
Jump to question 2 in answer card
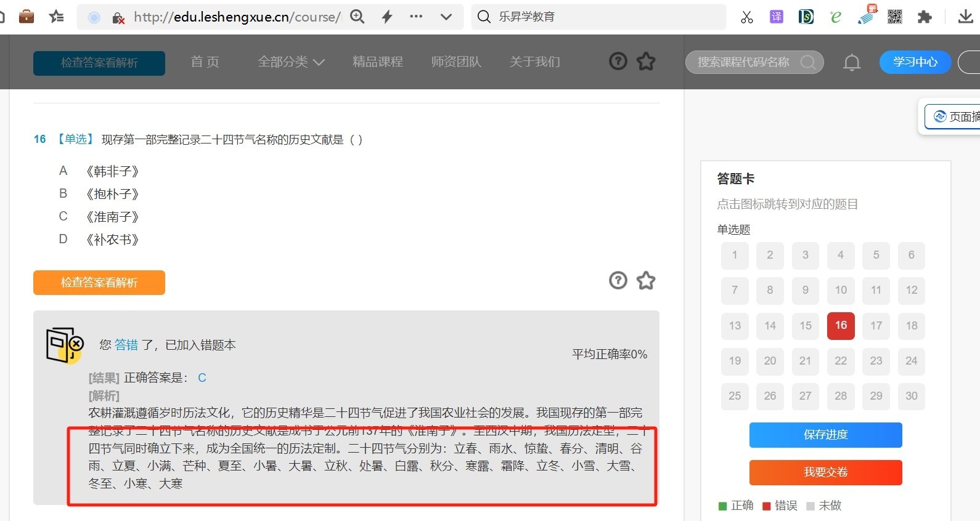pyautogui.click(x=770, y=255)
